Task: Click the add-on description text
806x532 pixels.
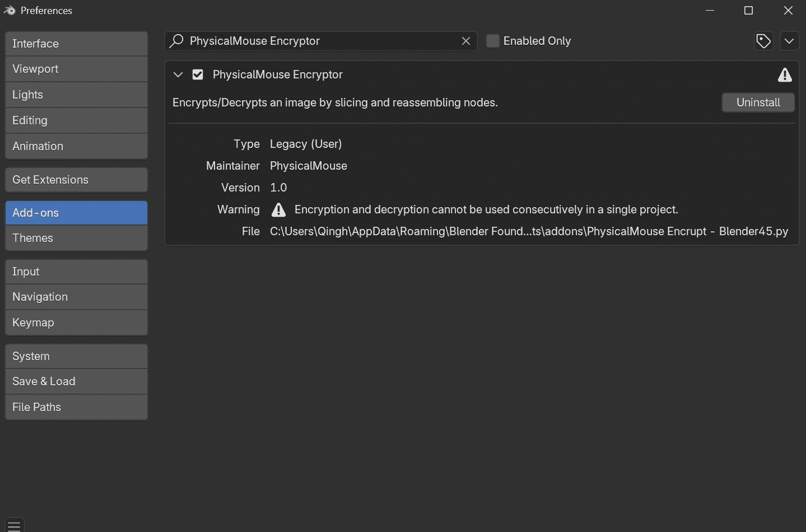Action: [x=335, y=102]
